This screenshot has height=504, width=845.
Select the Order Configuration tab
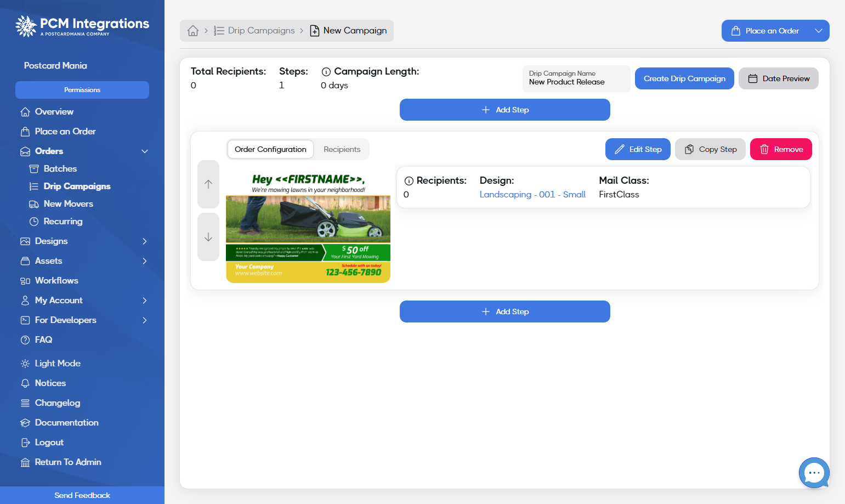(x=270, y=149)
